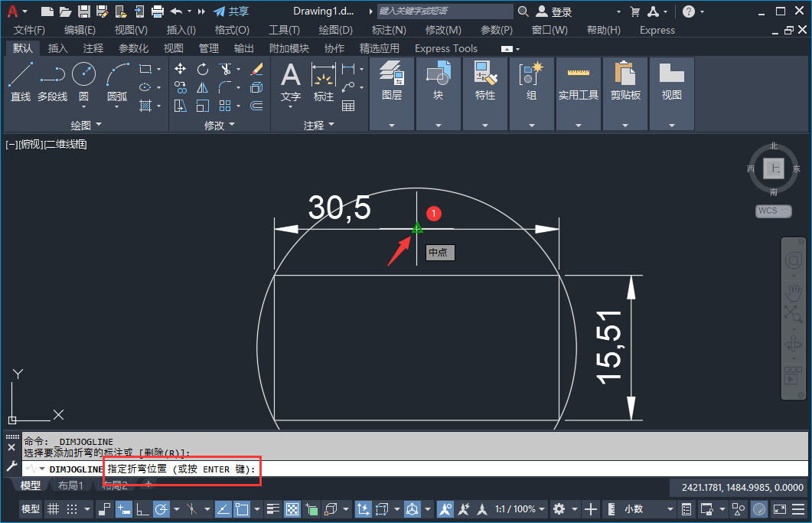Select the 文字 (Text) annotation tool
This screenshot has height=523, width=812.
tap(291, 83)
